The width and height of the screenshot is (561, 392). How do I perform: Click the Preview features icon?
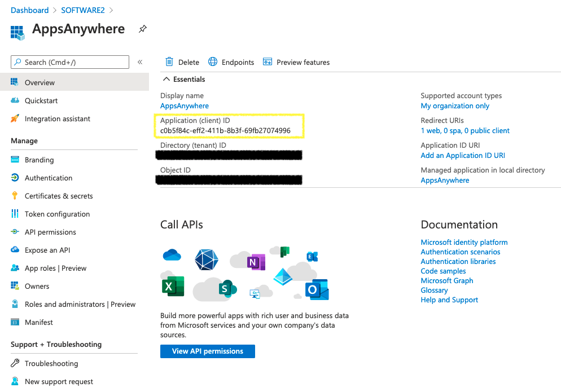pos(268,62)
